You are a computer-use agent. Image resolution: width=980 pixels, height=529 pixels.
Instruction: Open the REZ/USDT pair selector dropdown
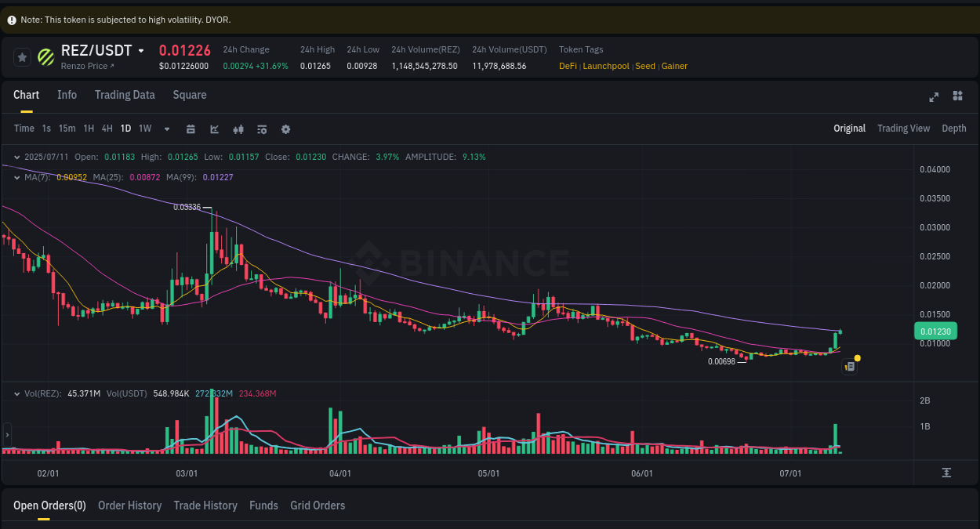[x=141, y=50]
